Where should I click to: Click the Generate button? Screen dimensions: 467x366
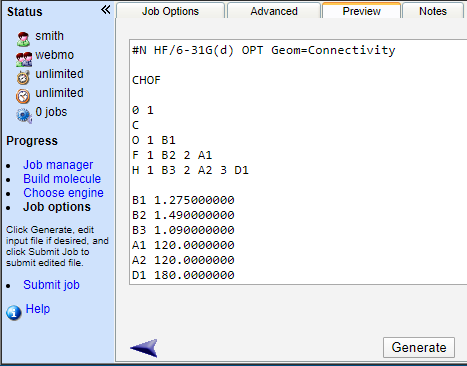point(419,347)
